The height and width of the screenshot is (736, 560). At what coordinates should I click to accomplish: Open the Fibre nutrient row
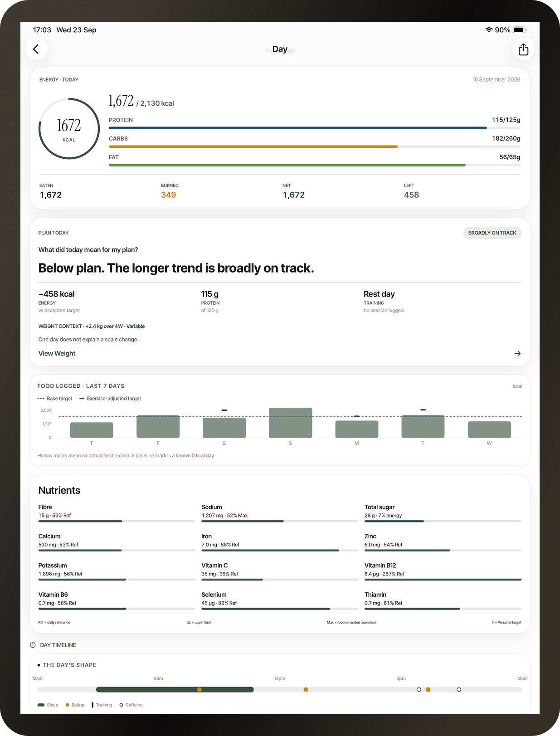pyautogui.click(x=117, y=513)
